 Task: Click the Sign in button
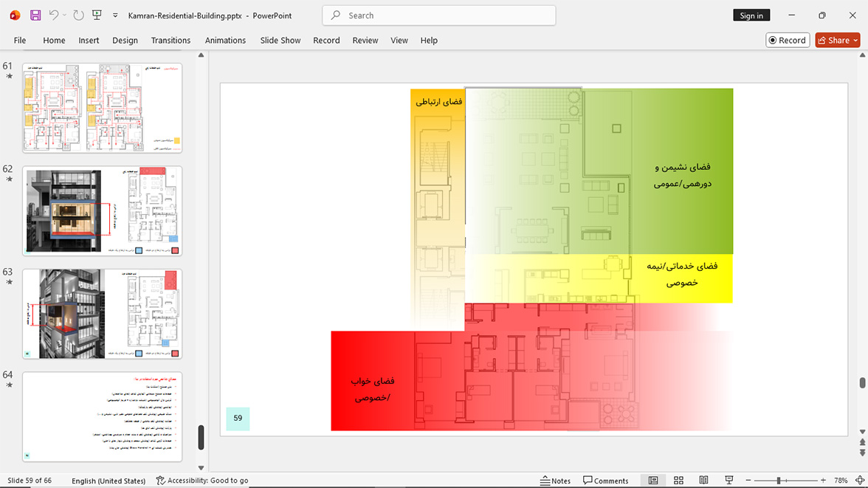(x=751, y=16)
